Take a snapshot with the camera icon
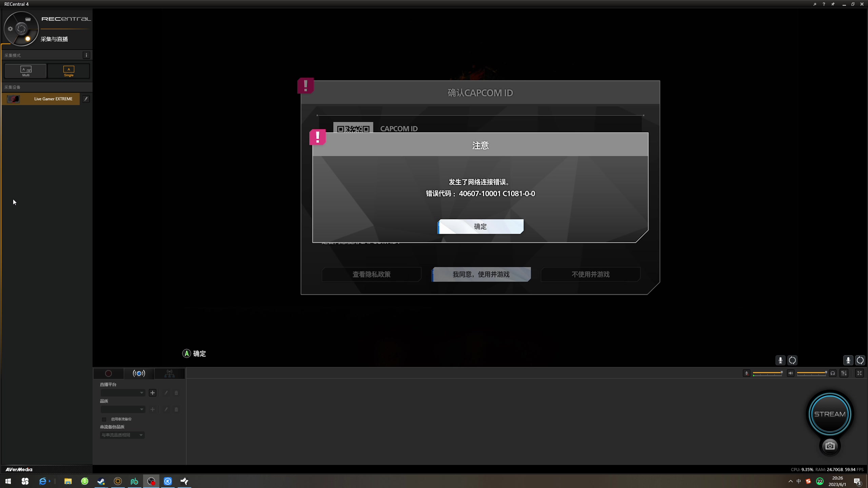 [x=830, y=446]
